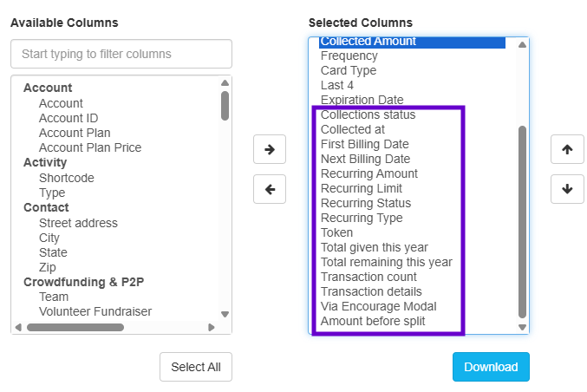
Task: Select Volunteer Fundraiser in Available Columns
Action: (x=95, y=311)
